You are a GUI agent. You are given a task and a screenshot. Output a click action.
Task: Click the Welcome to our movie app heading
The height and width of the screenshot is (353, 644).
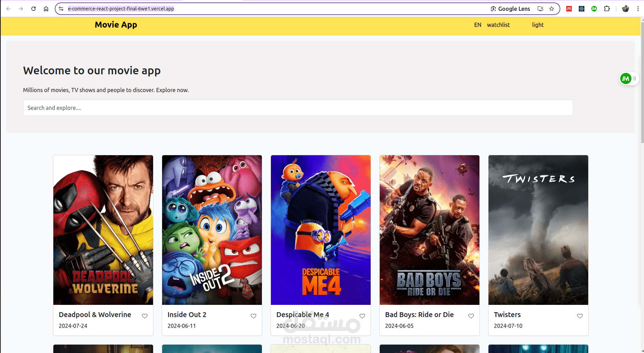(92, 71)
